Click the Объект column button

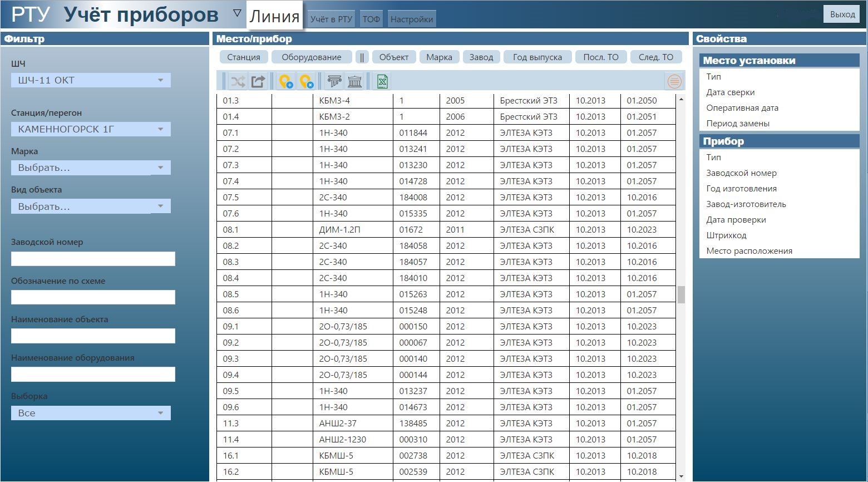click(394, 57)
